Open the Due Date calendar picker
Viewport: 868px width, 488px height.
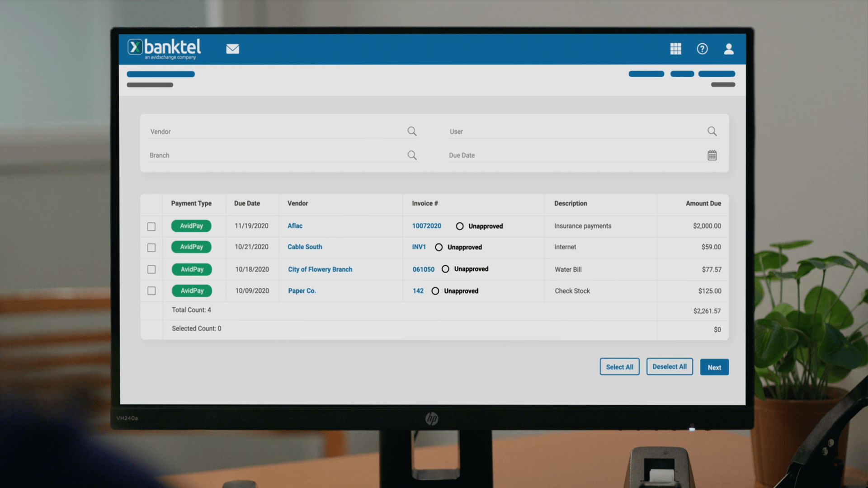(712, 155)
